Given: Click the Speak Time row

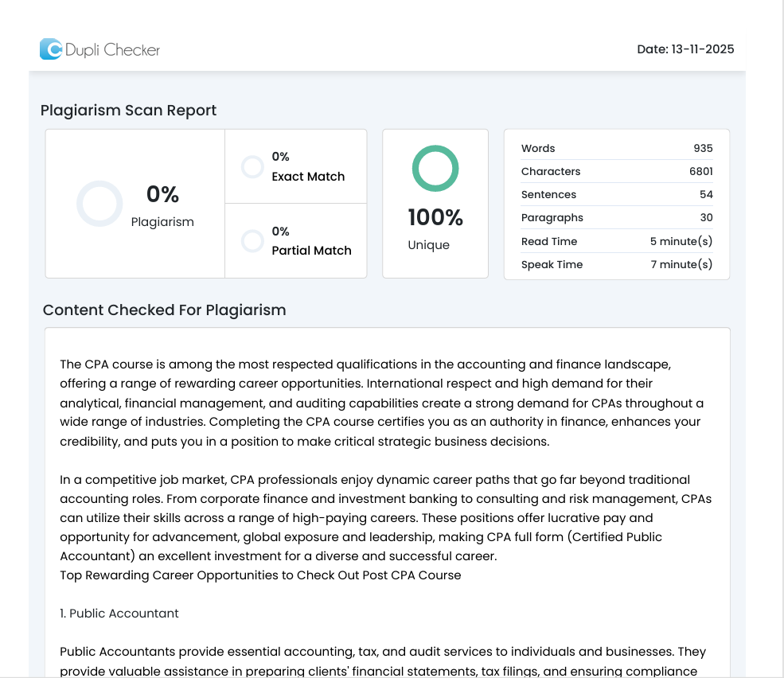Looking at the screenshot, I should [x=616, y=265].
